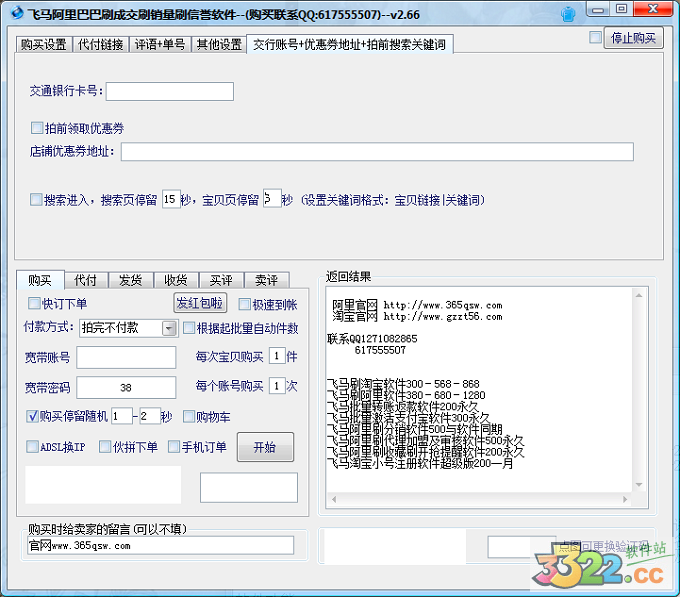Click the 淘宝官网 URL text in results
680x597 pixels.
pyautogui.click(x=443, y=316)
